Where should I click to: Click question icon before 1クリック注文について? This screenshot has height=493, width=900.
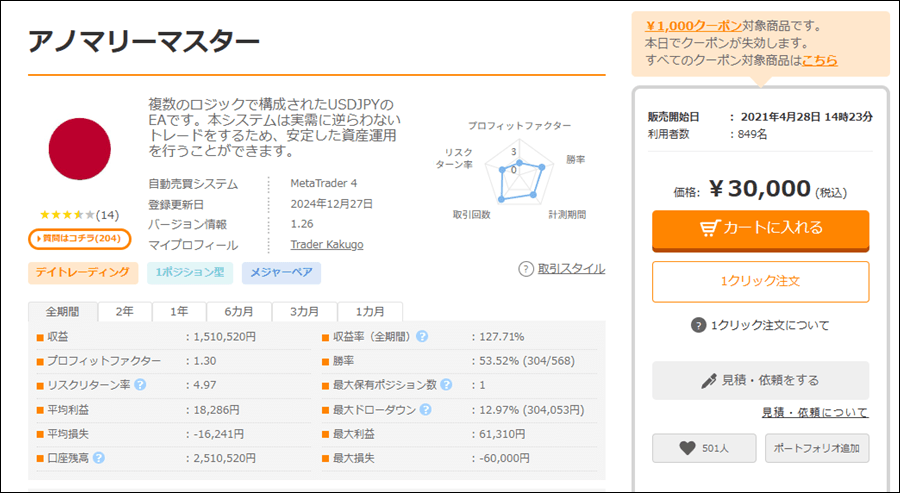click(698, 325)
